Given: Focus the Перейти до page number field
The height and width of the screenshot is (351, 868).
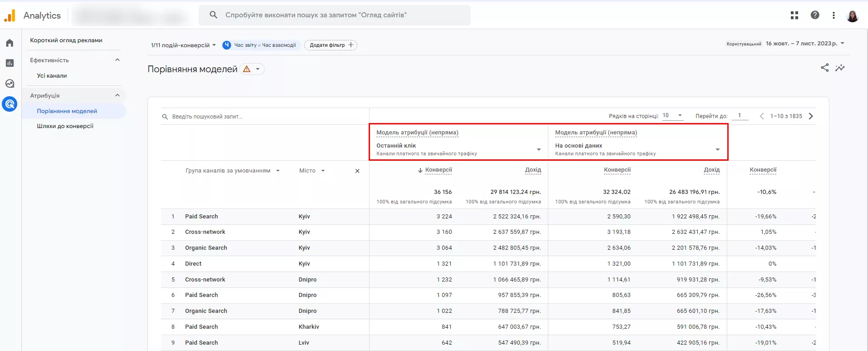Looking at the screenshot, I should 742,116.
